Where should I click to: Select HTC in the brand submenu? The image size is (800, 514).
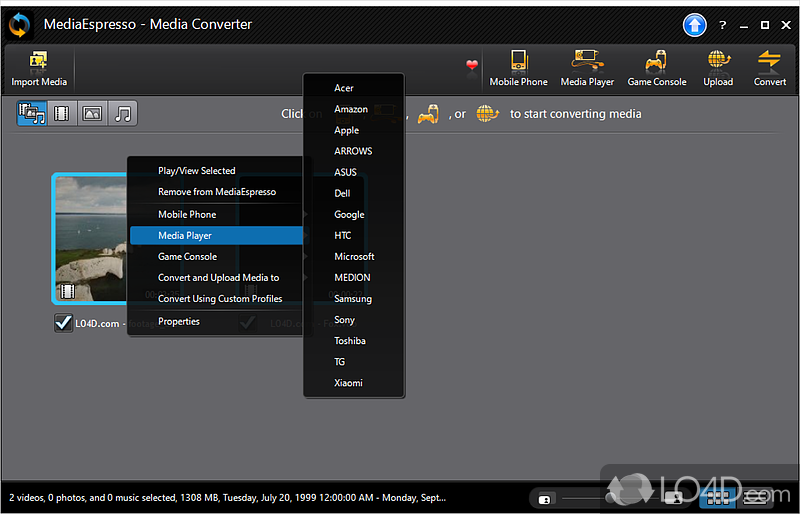pyautogui.click(x=354, y=235)
